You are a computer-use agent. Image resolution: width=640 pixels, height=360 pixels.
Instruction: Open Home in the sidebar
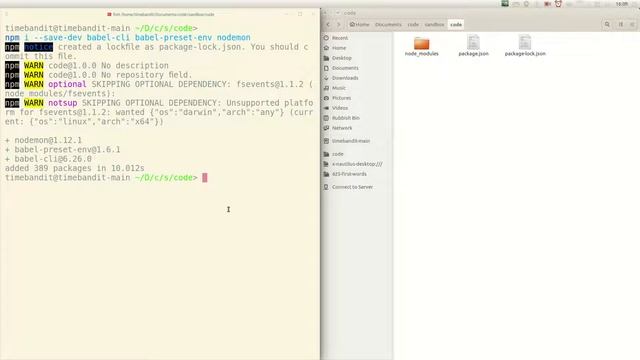tap(339, 48)
